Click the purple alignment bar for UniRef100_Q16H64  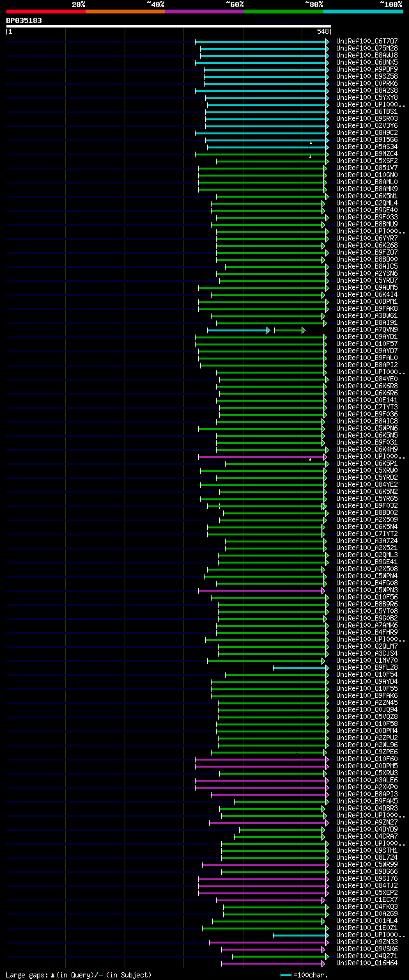point(274,963)
